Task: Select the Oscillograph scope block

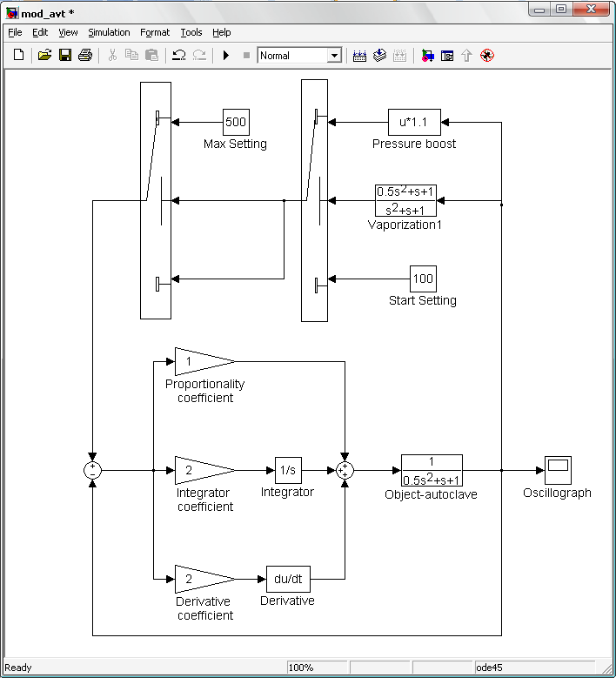Action: [558, 470]
